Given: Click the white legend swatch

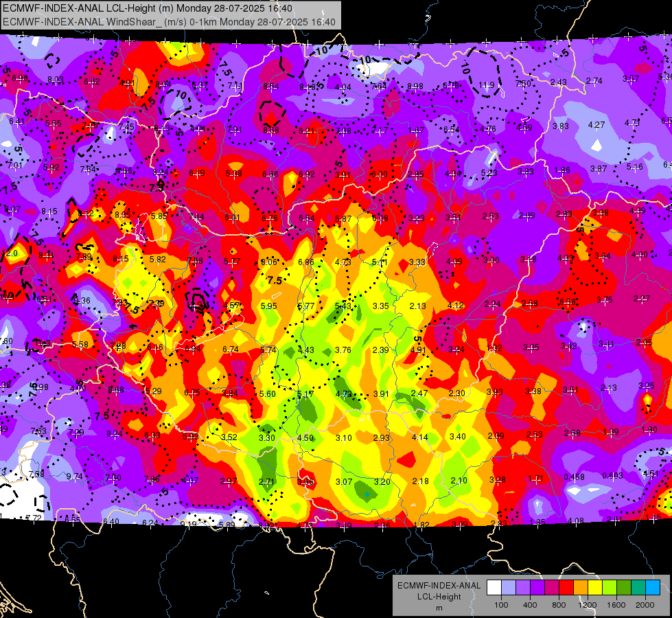Looking at the screenshot, I should 494,588.
